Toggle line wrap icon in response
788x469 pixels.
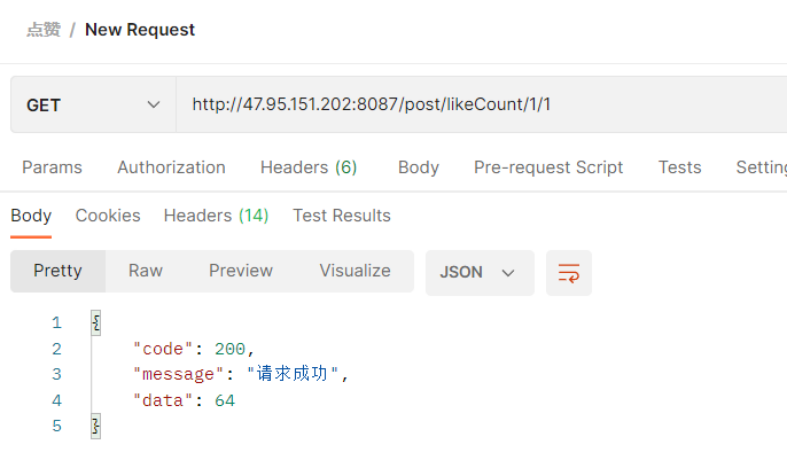click(x=568, y=272)
